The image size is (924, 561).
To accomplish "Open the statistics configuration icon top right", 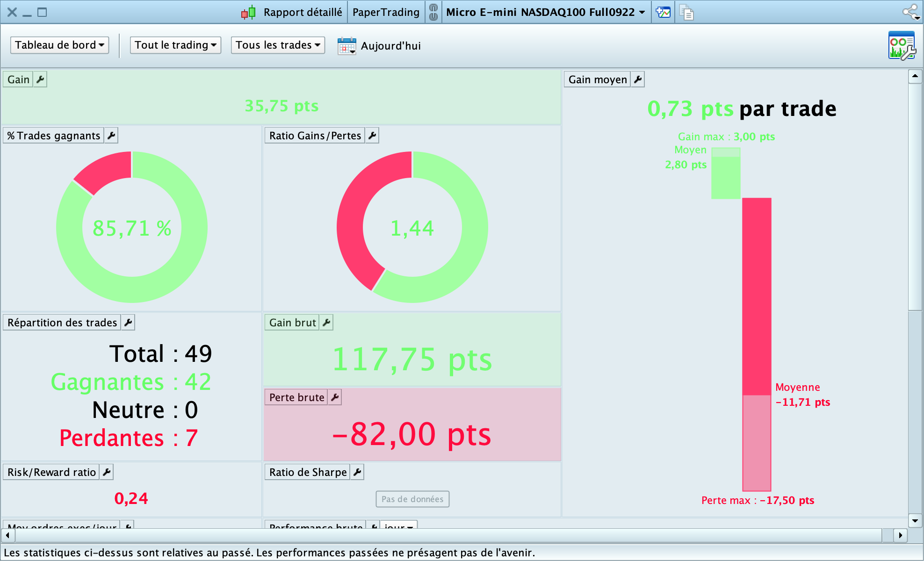I will 902,45.
